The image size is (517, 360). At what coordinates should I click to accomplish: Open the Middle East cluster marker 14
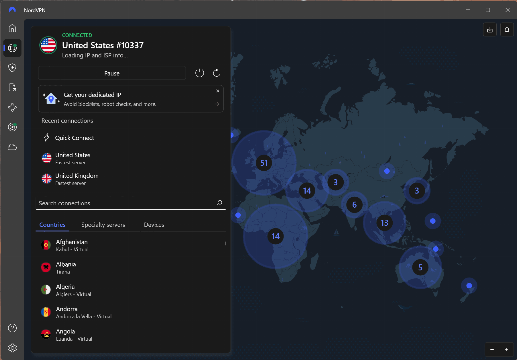307,191
